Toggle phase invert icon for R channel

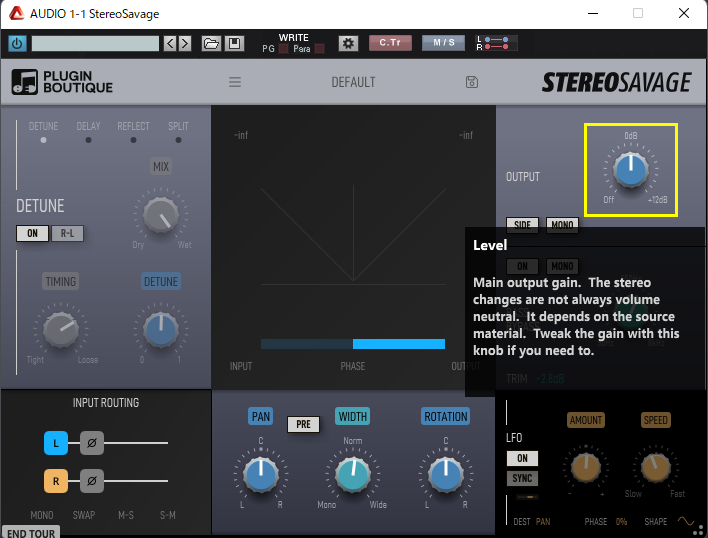[x=92, y=481]
